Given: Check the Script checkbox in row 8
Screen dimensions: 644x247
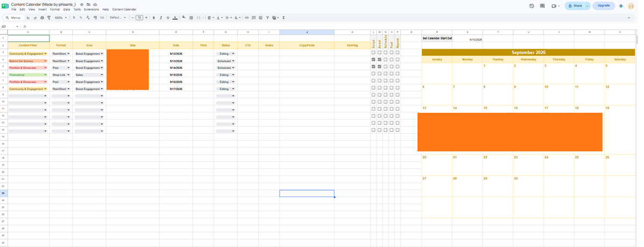Looking at the screenshot, I should point(374,88).
